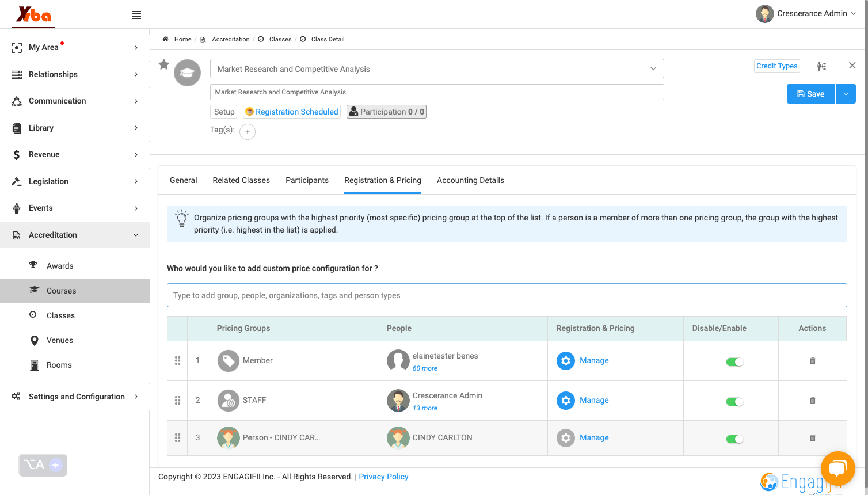The image size is (868, 495).
Task: Grab the drag handle for STAFF row
Action: coord(177,400)
